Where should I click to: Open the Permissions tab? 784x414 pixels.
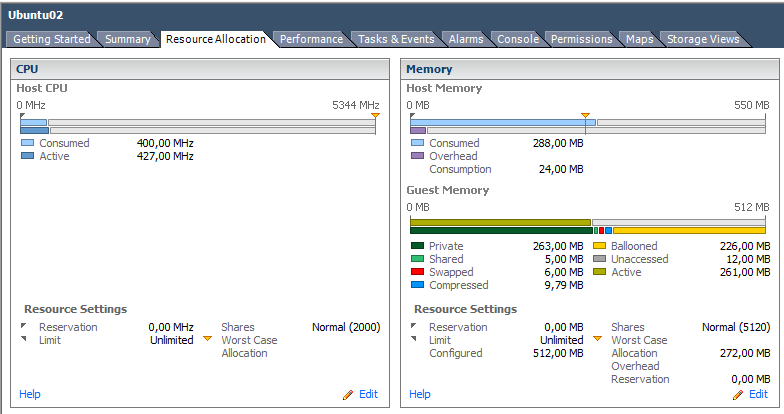tap(581, 39)
